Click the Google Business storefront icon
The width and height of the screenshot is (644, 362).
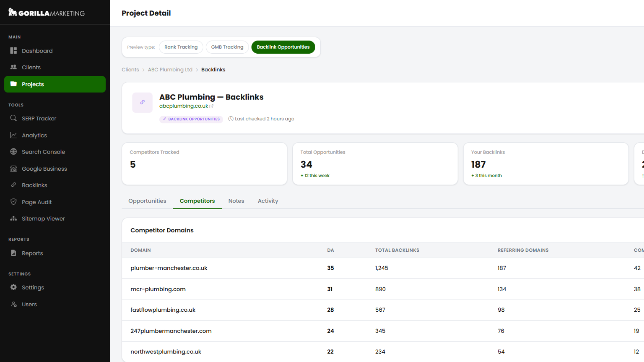(13, 169)
